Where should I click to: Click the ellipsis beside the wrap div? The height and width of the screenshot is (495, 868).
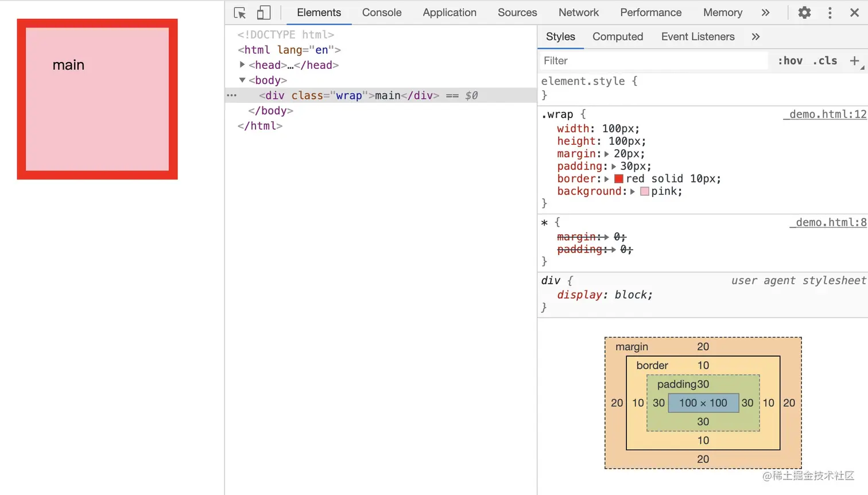[x=232, y=95]
